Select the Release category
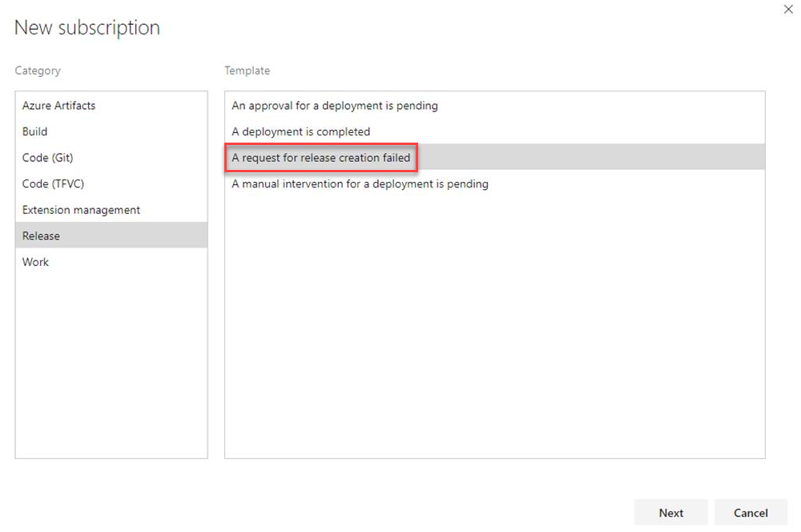The width and height of the screenshot is (801, 532). (x=41, y=236)
